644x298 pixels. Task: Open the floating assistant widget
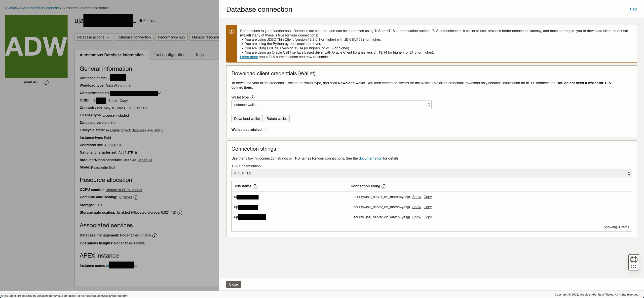[x=634, y=262]
